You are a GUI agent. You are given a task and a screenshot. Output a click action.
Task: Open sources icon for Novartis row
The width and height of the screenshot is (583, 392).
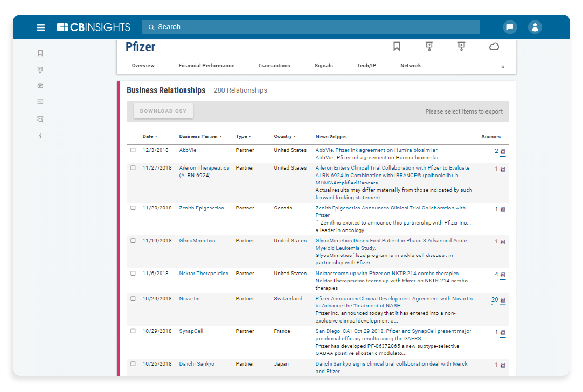(503, 300)
